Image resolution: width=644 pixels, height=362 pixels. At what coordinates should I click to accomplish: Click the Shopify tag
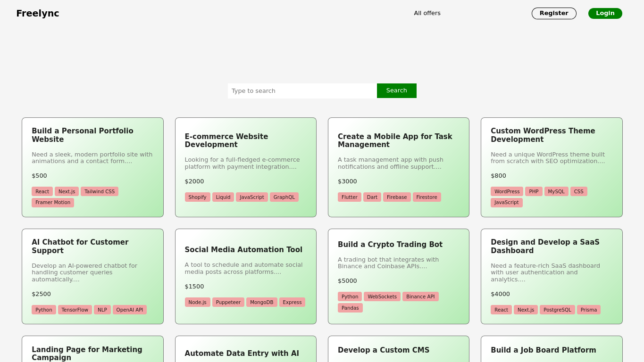tap(198, 197)
